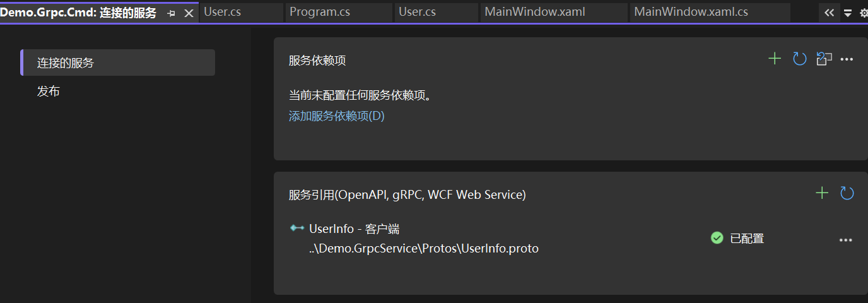
Task: Select 连接的服务 in the sidebar
Action: (118, 62)
